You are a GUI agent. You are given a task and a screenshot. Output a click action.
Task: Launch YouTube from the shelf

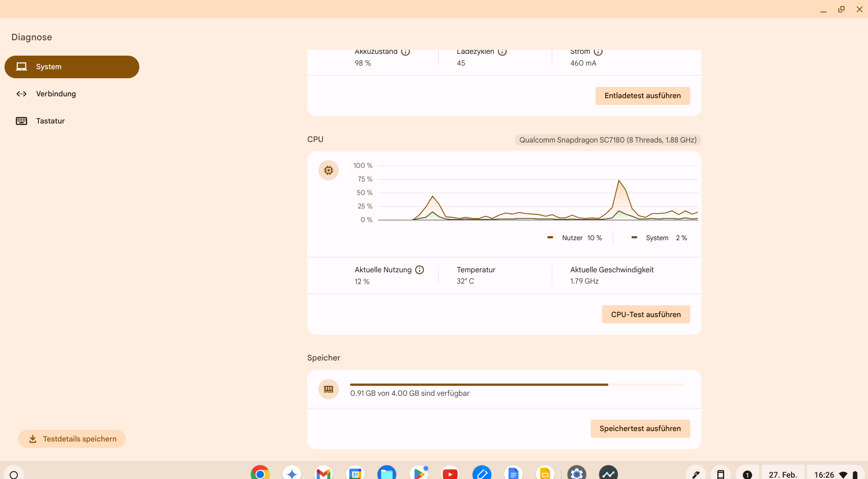[450, 474]
